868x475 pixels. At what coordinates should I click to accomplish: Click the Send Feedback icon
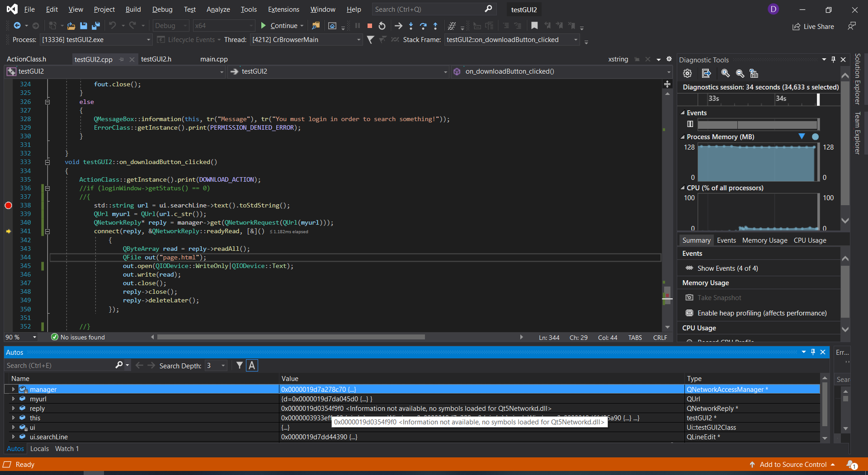coord(852,26)
